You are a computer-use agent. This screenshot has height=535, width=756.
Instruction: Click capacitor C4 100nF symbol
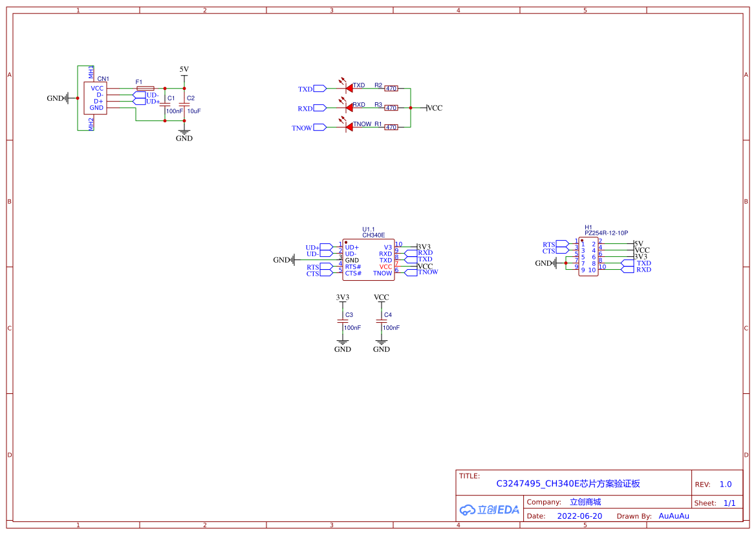click(x=382, y=321)
